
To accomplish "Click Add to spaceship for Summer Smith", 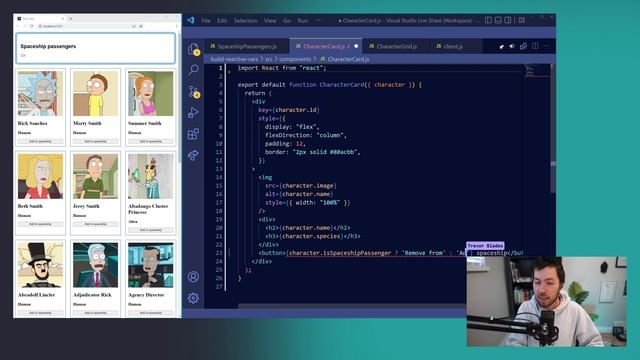I will [151, 141].
